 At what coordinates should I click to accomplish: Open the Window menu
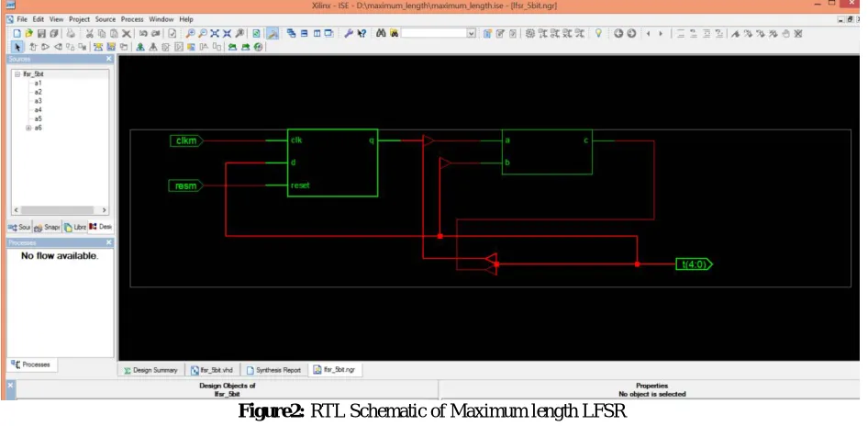click(161, 19)
